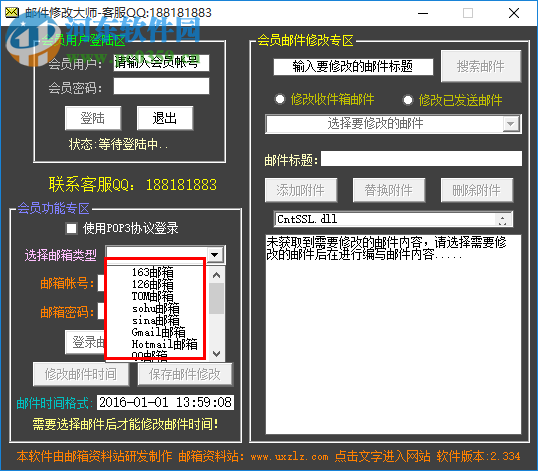538x471 pixels.
Task: Click the member account input field
Action: tap(161, 63)
